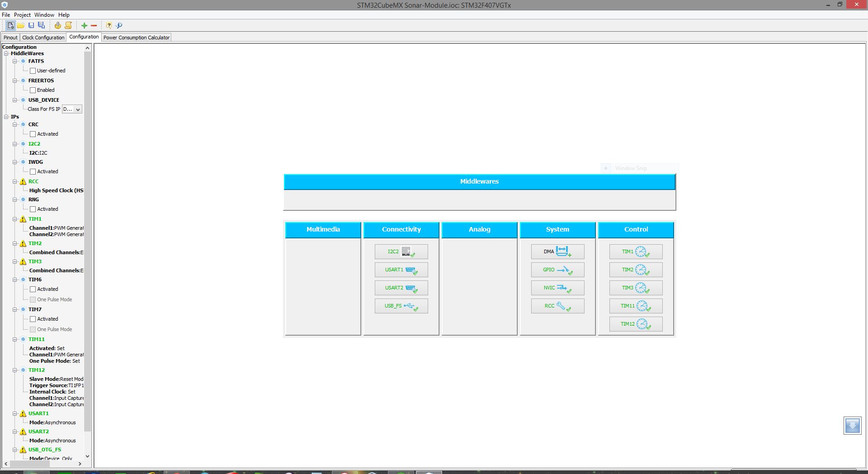Image resolution: width=868 pixels, height=474 pixels.
Task: Open the File menu
Action: click(x=6, y=15)
